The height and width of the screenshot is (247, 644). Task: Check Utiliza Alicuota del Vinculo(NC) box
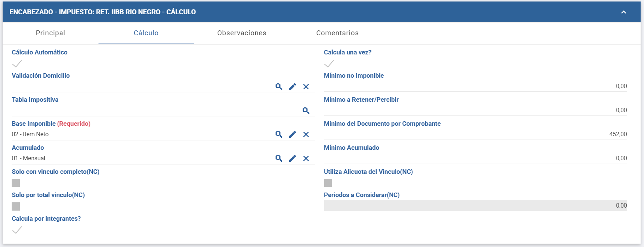[x=328, y=183]
